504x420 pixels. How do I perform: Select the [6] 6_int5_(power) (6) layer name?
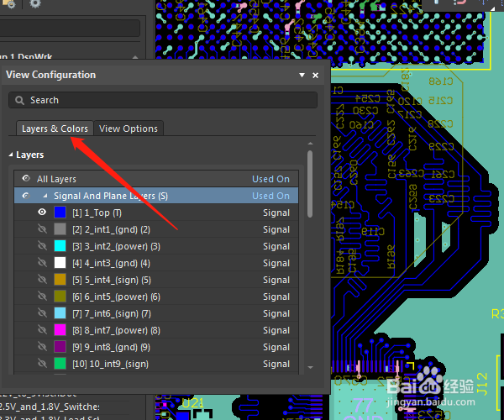point(117,297)
